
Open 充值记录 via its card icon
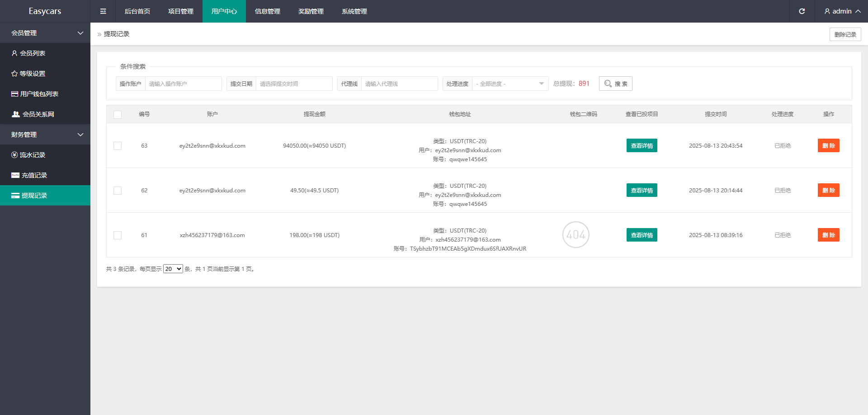tap(15, 175)
